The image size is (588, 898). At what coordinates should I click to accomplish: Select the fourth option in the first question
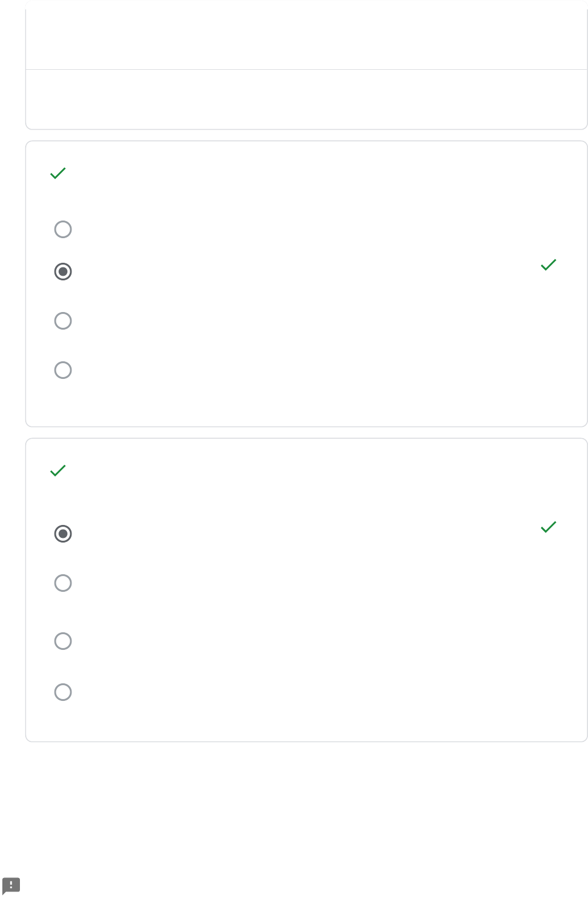click(63, 370)
